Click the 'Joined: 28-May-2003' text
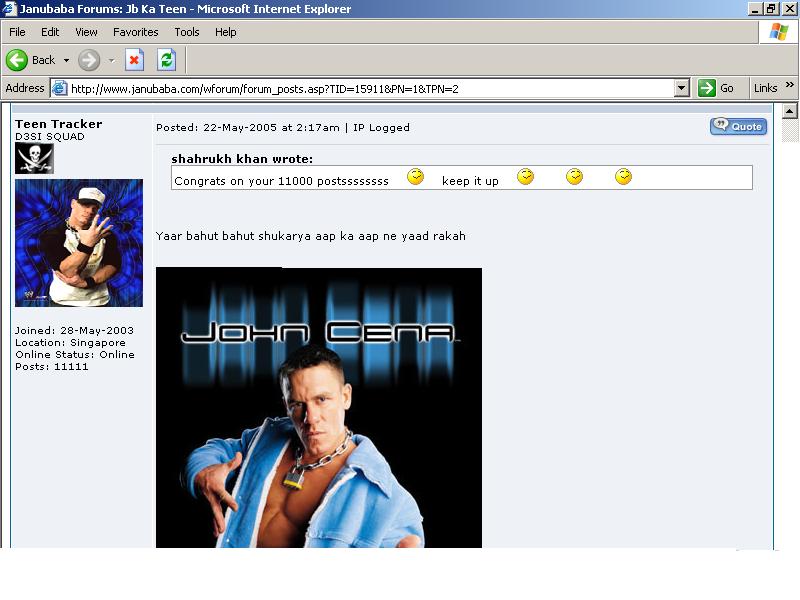The image size is (800, 600). 74,331
